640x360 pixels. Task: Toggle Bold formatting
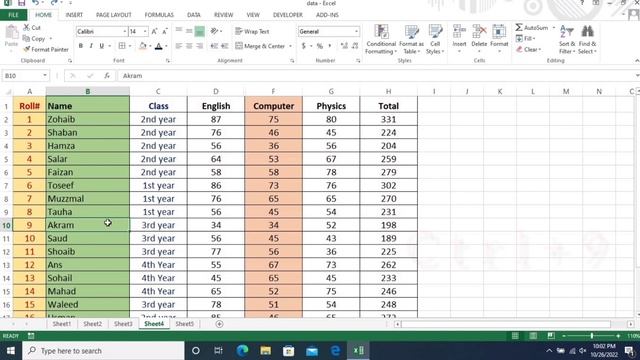coord(81,46)
